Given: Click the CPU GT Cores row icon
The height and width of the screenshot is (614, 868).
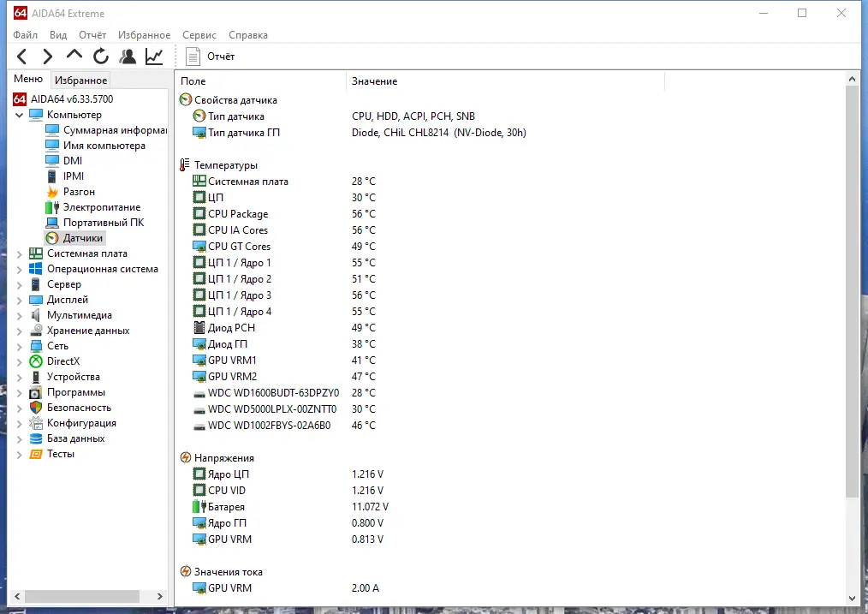Looking at the screenshot, I should tap(199, 246).
